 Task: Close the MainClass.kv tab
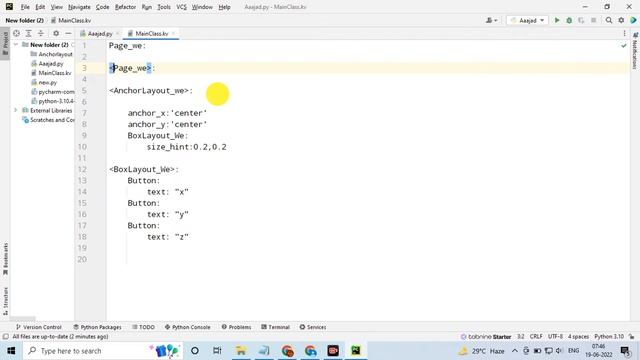pyautogui.click(x=173, y=33)
